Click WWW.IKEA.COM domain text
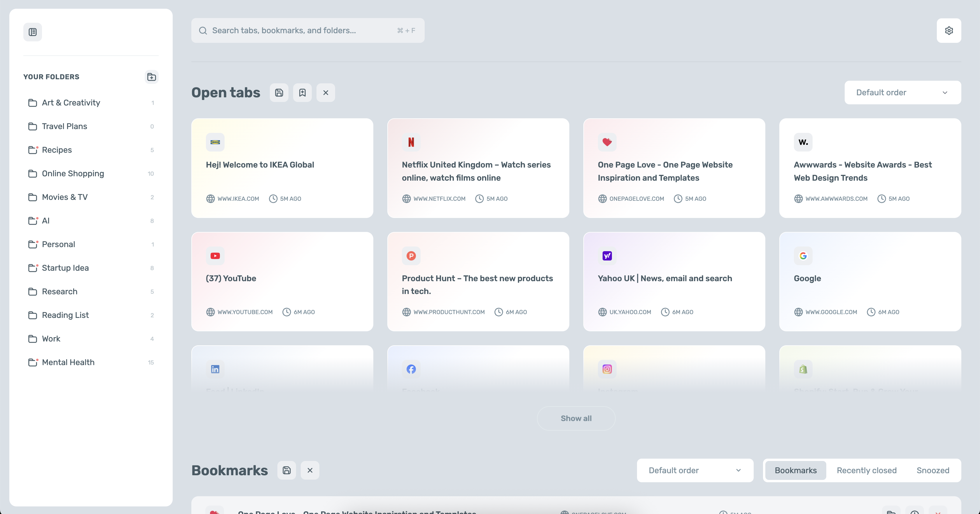Image resolution: width=980 pixels, height=514 pixels. point(238,199)
